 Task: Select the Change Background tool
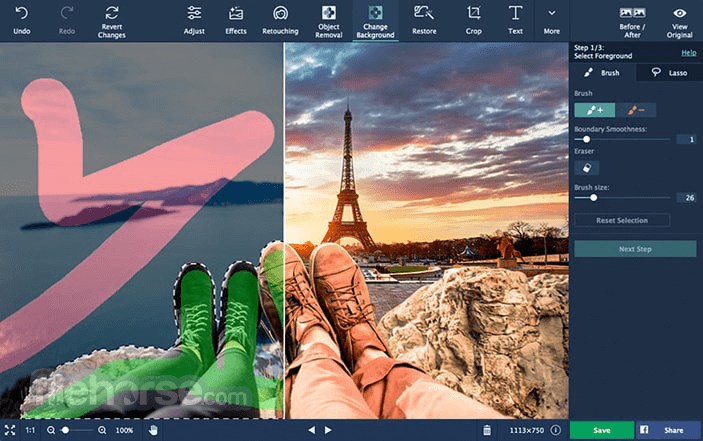[375, 22]
